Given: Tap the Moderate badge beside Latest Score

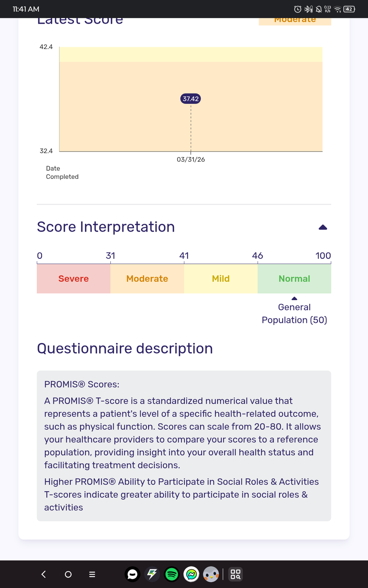Looking at the screenshot, I should tap(295, 20).
